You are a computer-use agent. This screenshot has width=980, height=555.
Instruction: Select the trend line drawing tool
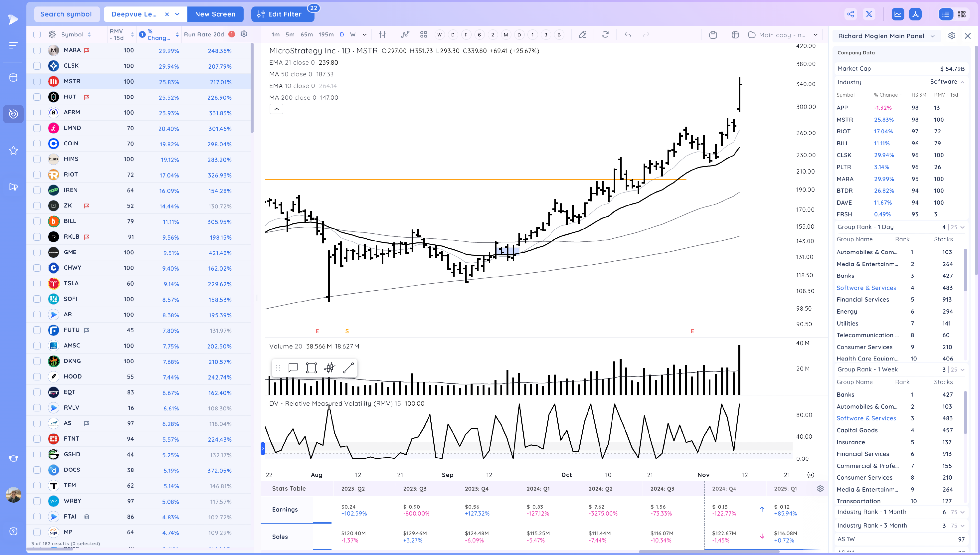[x=348, y=367]
